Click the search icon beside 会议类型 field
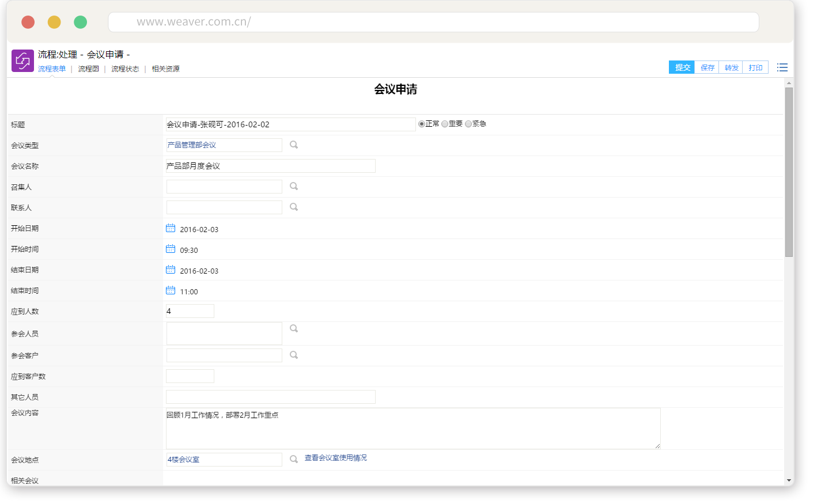This screenshot has height=504, width=821. pyautogui.click(x=294, y=145)
